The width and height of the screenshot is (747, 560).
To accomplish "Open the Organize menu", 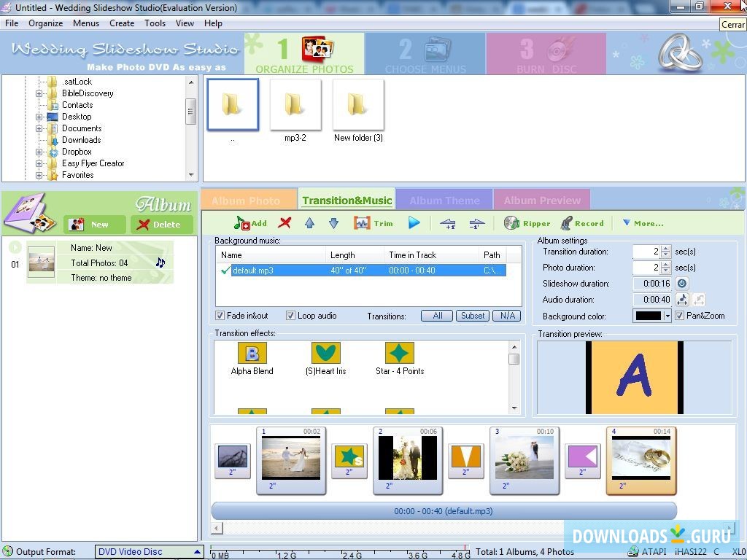I will (x=46, y=23).
